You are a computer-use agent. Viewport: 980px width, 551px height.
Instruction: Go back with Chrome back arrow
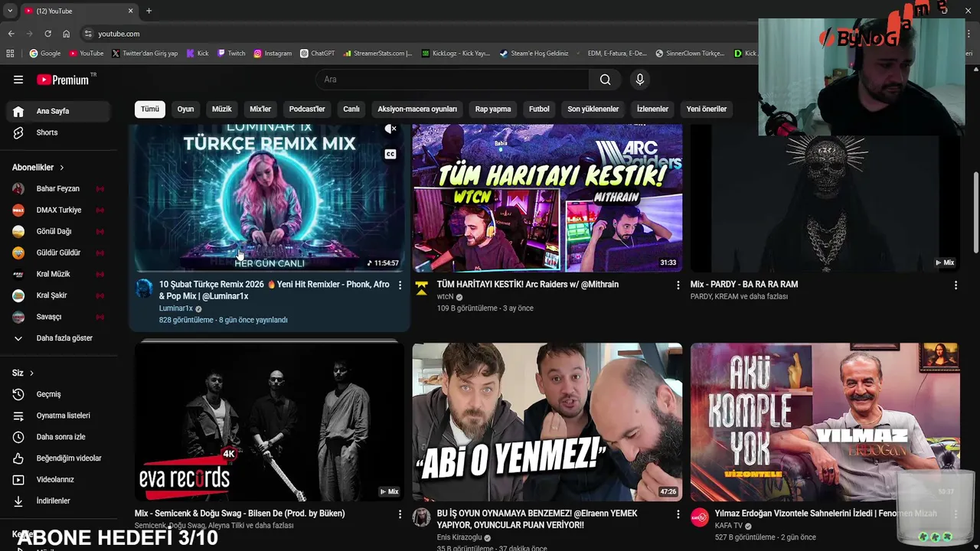[x=11, y=34]
